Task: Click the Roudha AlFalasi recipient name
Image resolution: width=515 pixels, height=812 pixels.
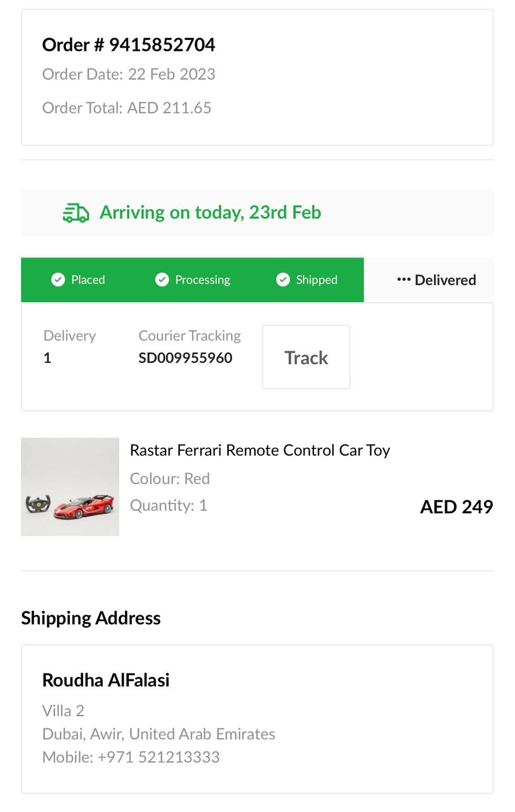Action: (x=106, y=680)
